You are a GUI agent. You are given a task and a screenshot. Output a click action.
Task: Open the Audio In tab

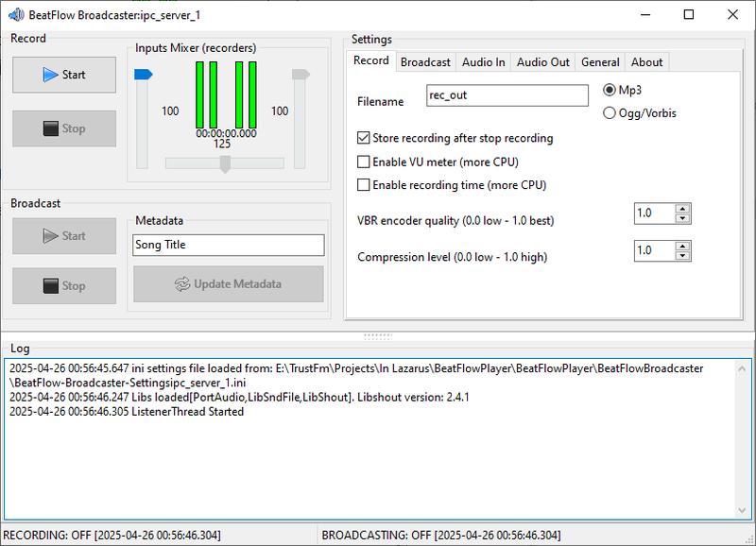483,62
